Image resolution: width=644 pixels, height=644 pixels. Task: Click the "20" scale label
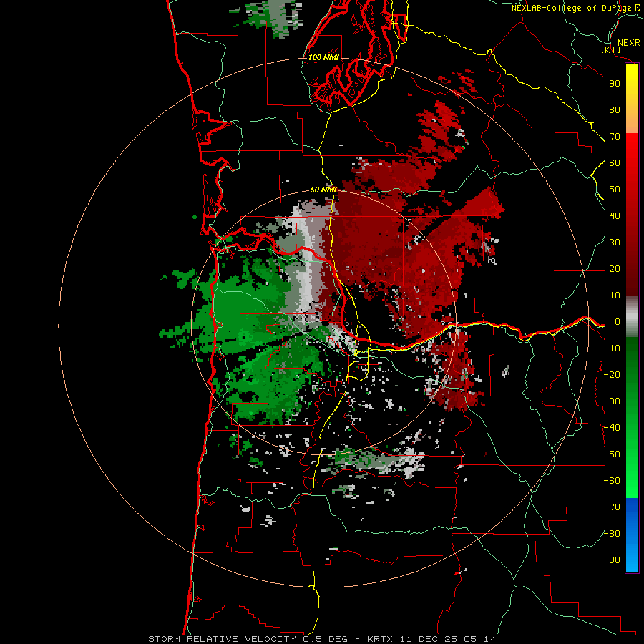(x=615, y=268)
